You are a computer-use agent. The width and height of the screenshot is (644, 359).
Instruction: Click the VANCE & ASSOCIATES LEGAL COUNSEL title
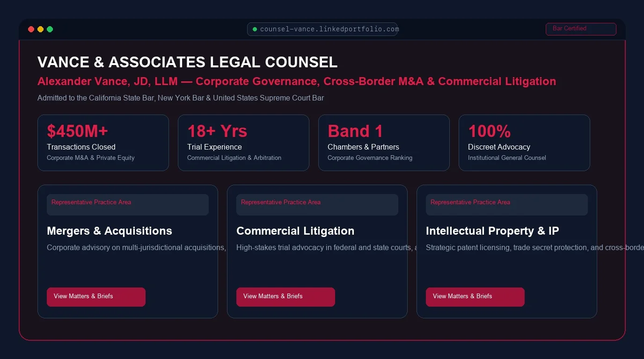[x=187, y=62]
